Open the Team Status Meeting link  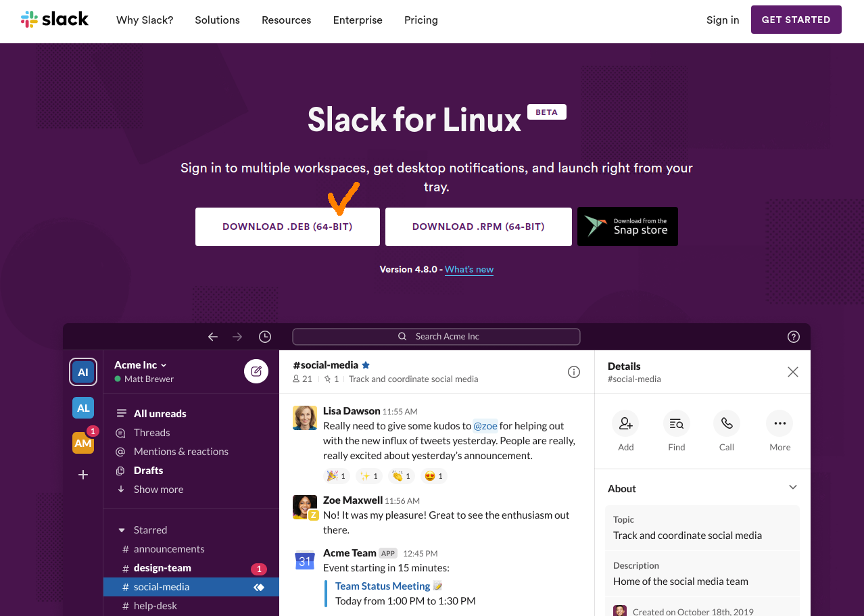coord(383,586)
